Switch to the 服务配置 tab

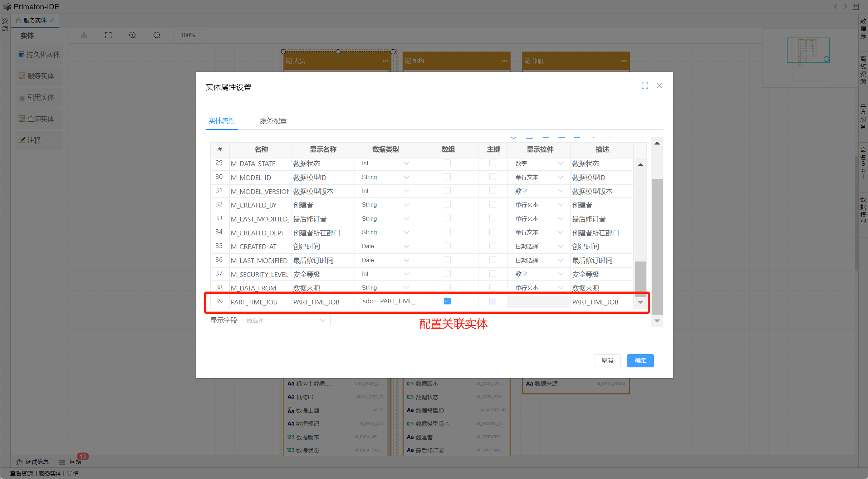(273, 121)
